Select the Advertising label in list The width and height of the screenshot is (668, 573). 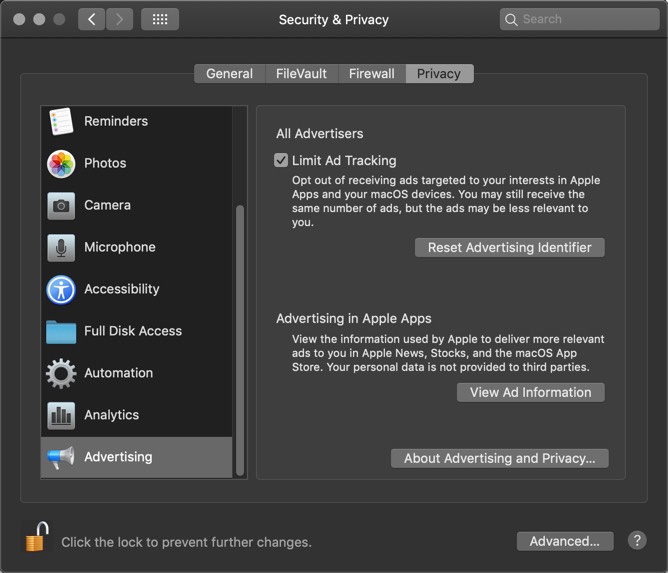[x=118, y=457]
